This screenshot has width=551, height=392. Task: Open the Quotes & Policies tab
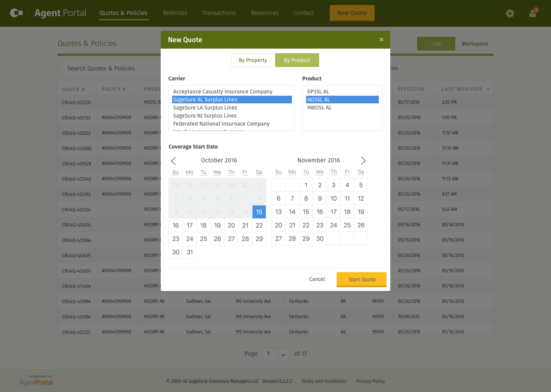[x=123, y=13]
